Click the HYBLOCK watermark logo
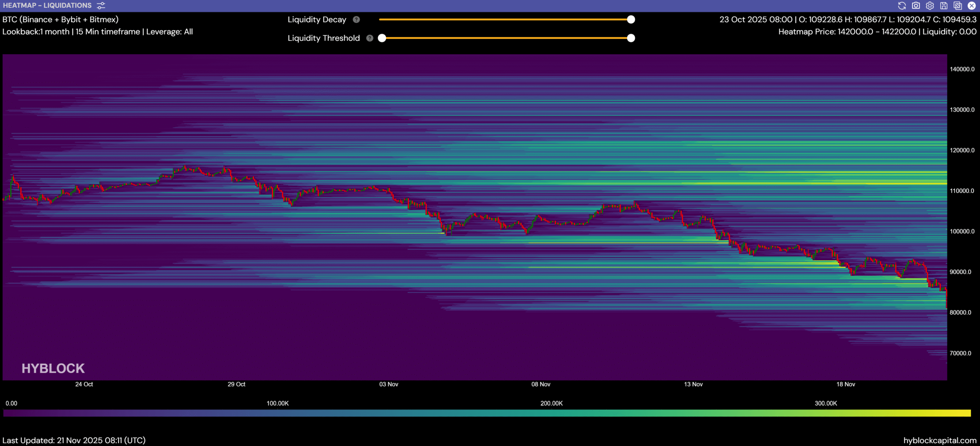 tap(53, 368)
